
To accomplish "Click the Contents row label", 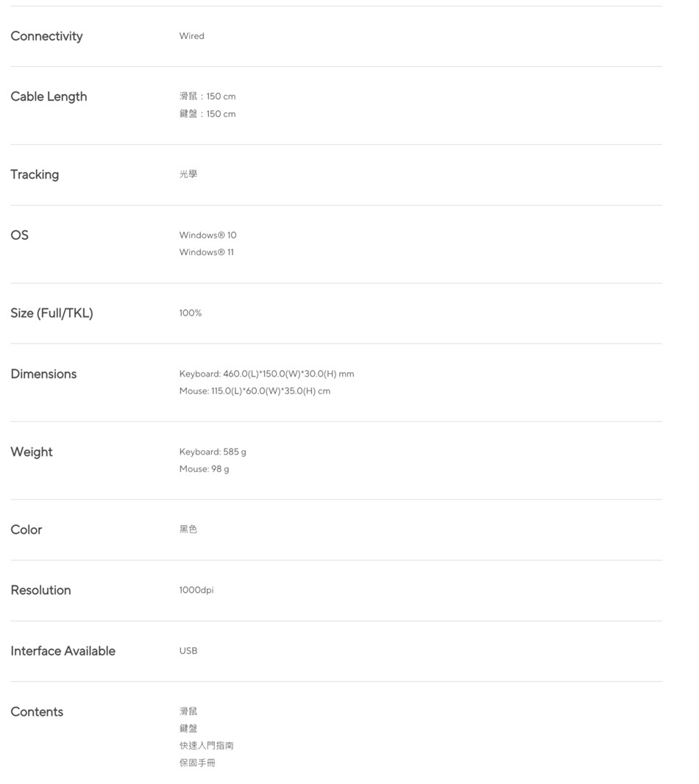I will [x=37, y=711].
